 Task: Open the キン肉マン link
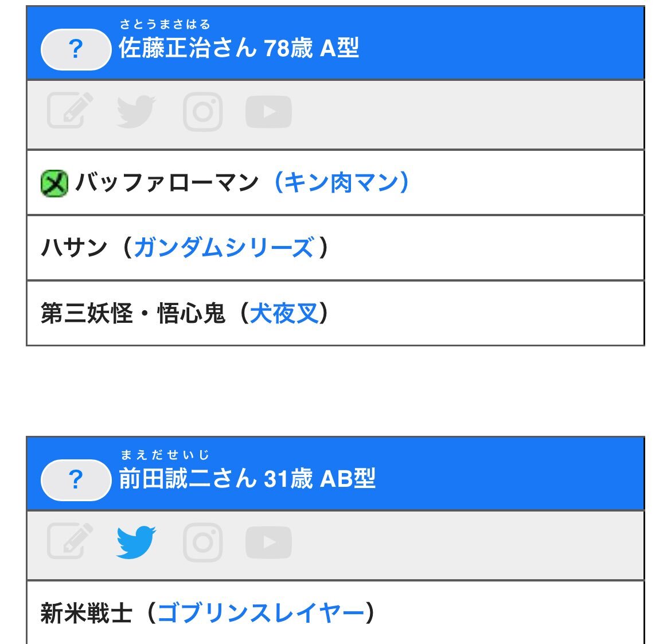point(341,183)
